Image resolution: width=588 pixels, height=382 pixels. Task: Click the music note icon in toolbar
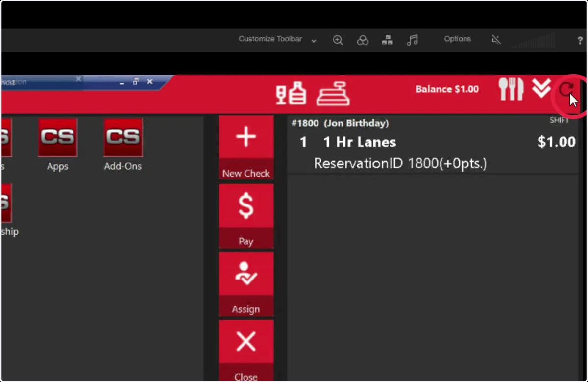(412, 40)
